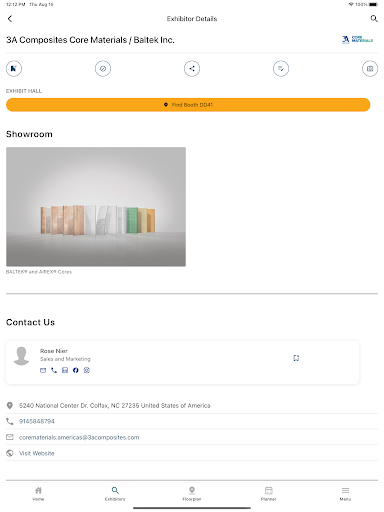Viewport: 384px width, 512px height.
Task: Email corematerials.americas@3acomposites.com
Action: tap(79, 437)
